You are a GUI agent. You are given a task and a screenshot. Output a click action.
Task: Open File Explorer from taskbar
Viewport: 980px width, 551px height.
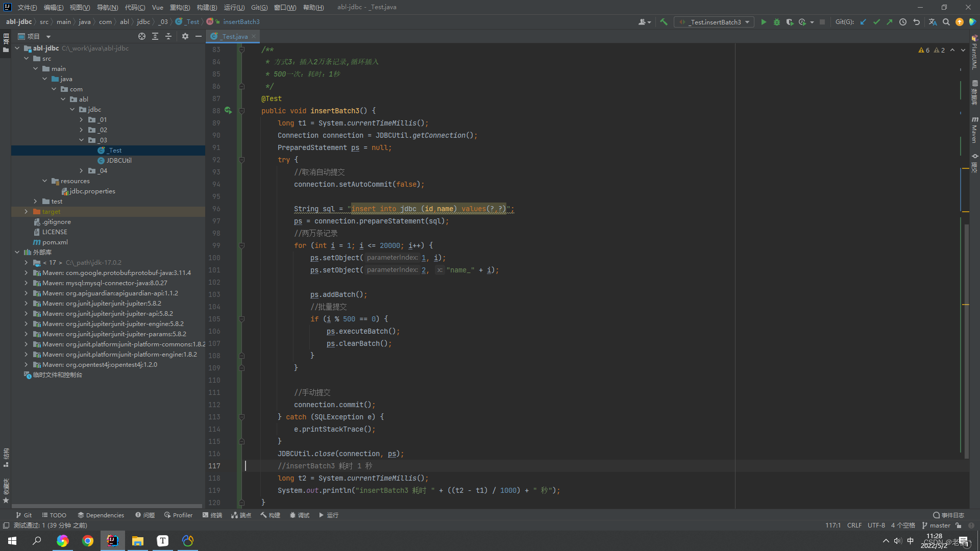point(137,541)
